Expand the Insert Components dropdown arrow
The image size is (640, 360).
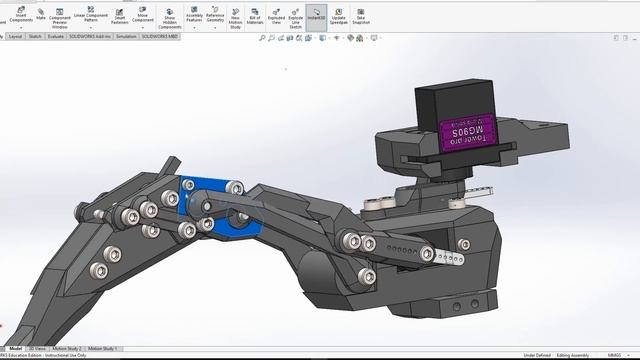click(x=21, y=27)
